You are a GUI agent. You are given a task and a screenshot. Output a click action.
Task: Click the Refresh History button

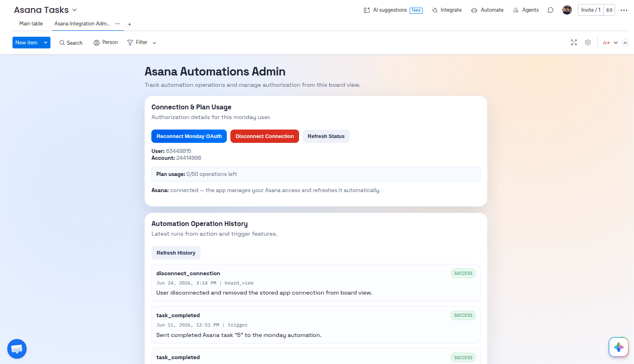tap(176, 253)
